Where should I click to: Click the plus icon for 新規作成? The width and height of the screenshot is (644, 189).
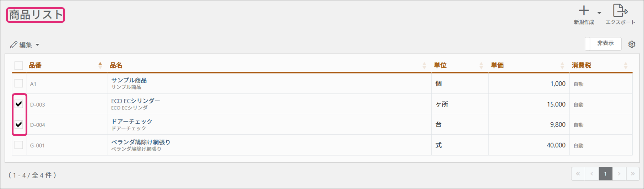(584, 11)
